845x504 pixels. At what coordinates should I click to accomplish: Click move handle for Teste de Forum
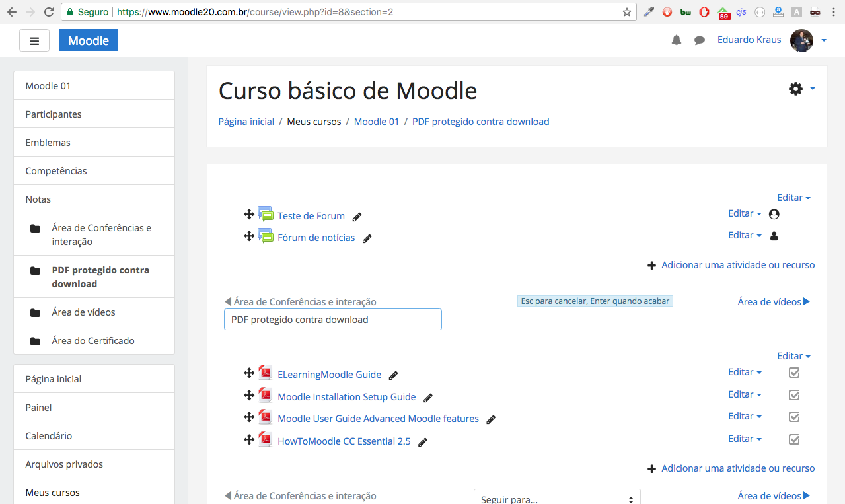[x=249, y=214]
